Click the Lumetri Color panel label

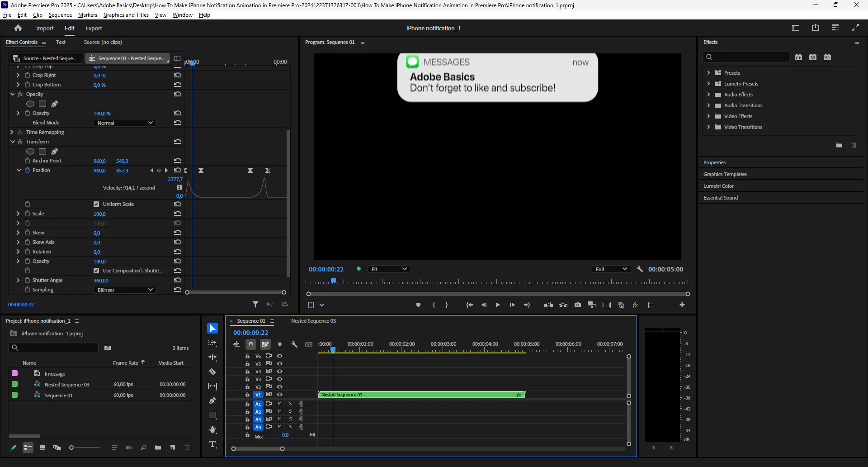pyautogui.click(x=719, y=186)
